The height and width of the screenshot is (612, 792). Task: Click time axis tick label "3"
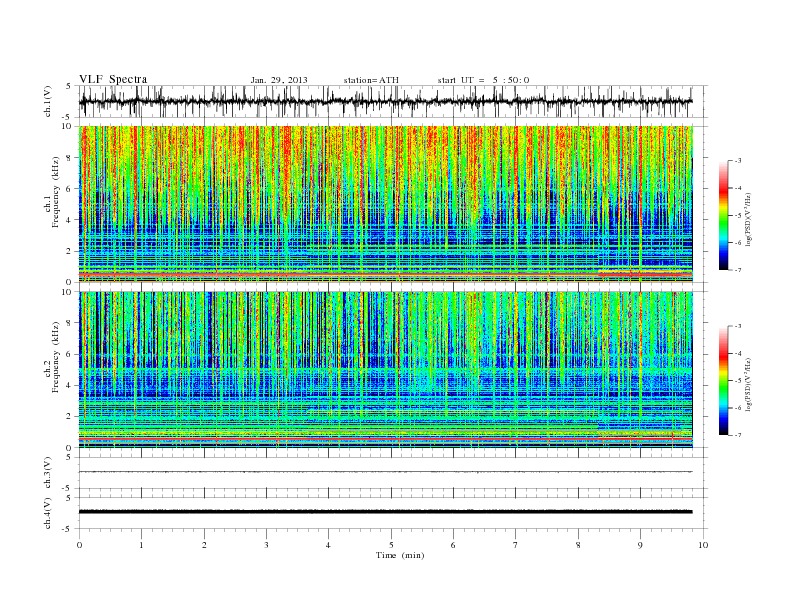pyautogui.click(x=266, y=545)
